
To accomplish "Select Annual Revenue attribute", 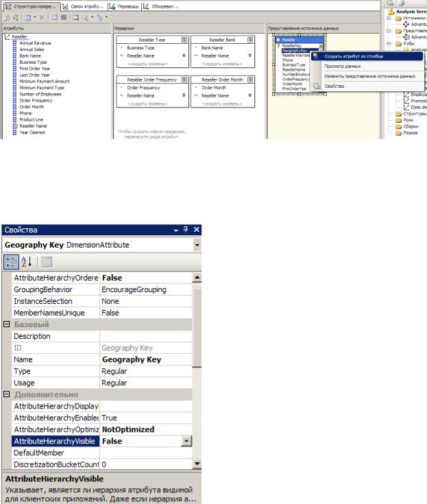I will pyautogui.click(x=36, y=43).
